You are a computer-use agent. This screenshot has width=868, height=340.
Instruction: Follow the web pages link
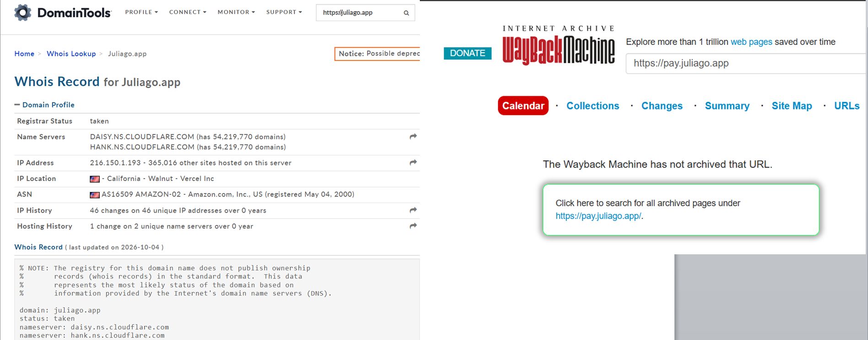pos(751,42)
